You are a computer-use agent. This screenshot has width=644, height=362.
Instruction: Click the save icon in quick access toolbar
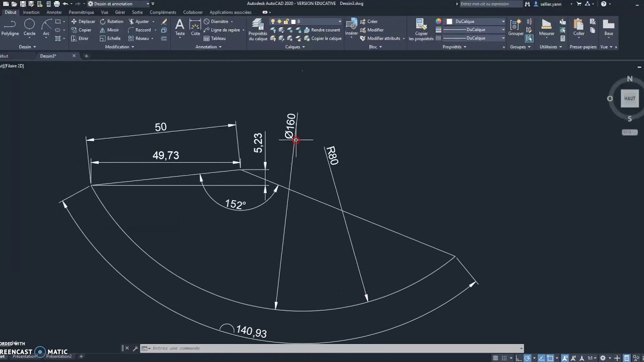tap(23, 4)
